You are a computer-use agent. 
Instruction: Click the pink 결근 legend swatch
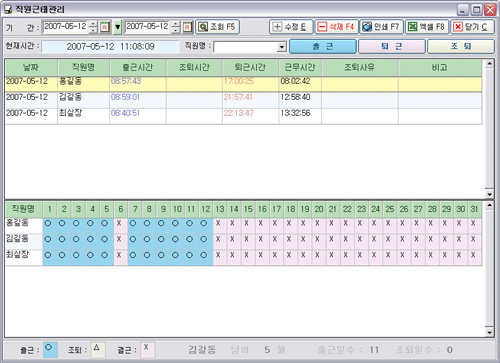coord(147,350)
